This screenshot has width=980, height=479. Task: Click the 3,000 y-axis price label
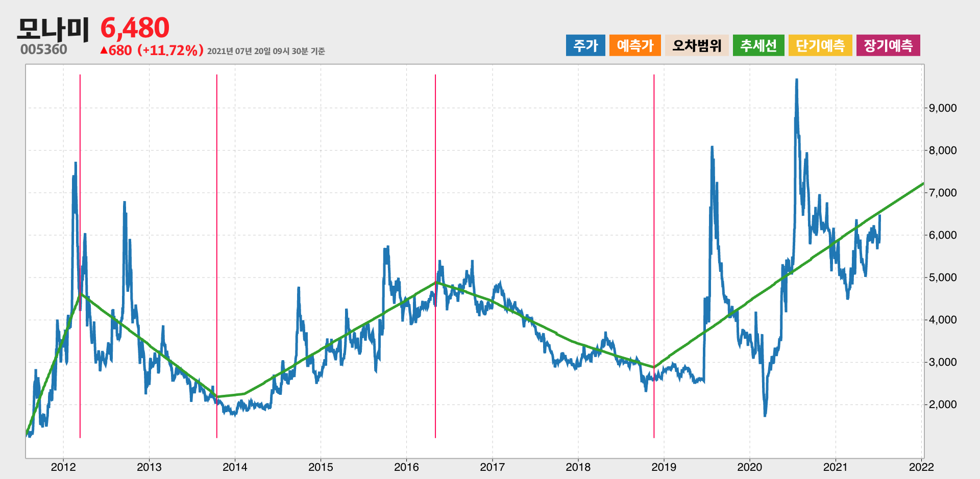[x=943, y=362]
